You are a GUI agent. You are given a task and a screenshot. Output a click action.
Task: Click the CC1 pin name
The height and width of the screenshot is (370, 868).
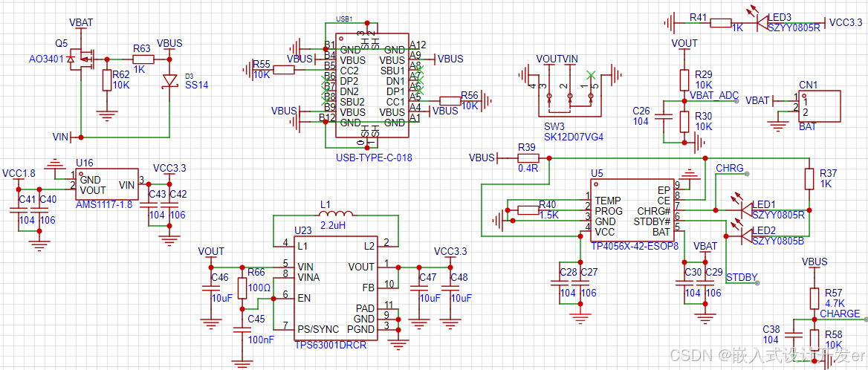pos(396,102)
